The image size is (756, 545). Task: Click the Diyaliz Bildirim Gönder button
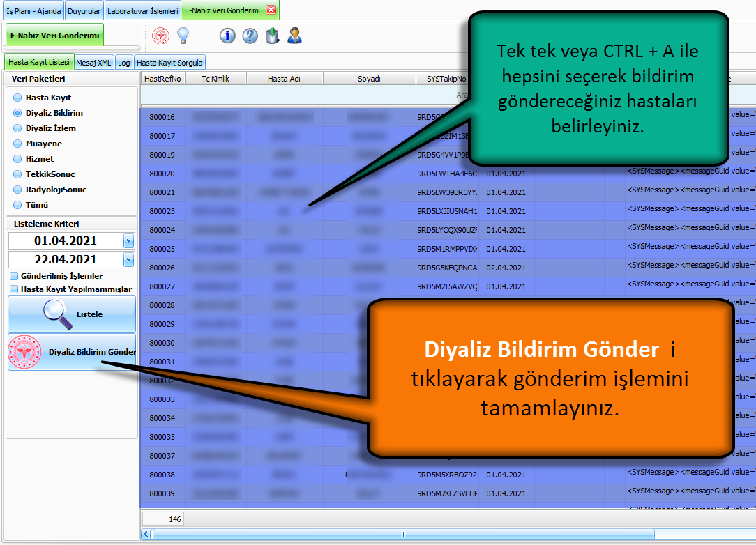coord(72,352)
